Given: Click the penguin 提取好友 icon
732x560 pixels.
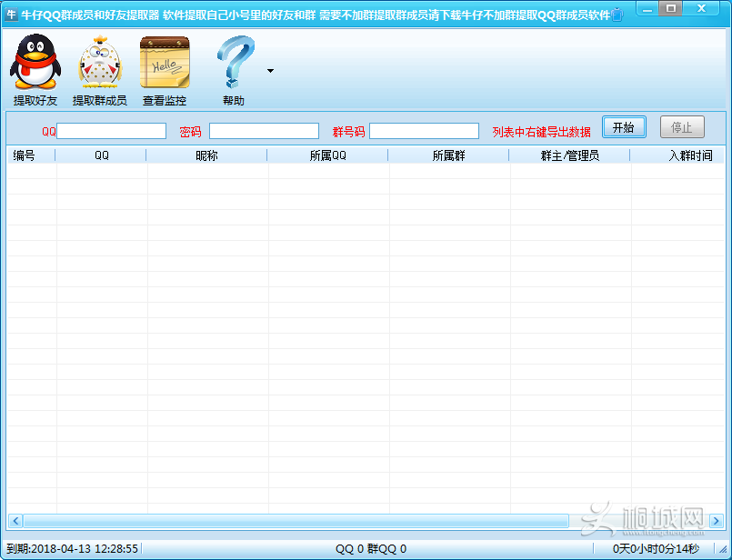Looking at the screenshot, I should click(x=35, y=65).
